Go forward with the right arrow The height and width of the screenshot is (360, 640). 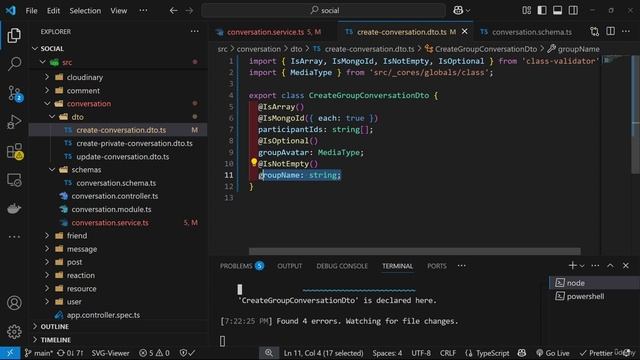coord(189,10)
